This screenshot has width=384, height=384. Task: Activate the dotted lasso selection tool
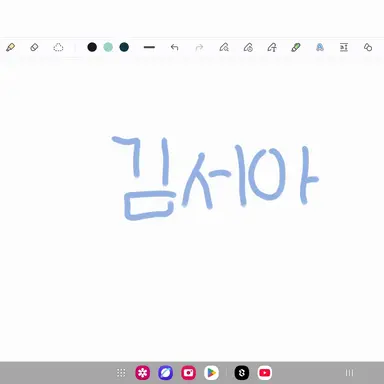pos(58,47)
